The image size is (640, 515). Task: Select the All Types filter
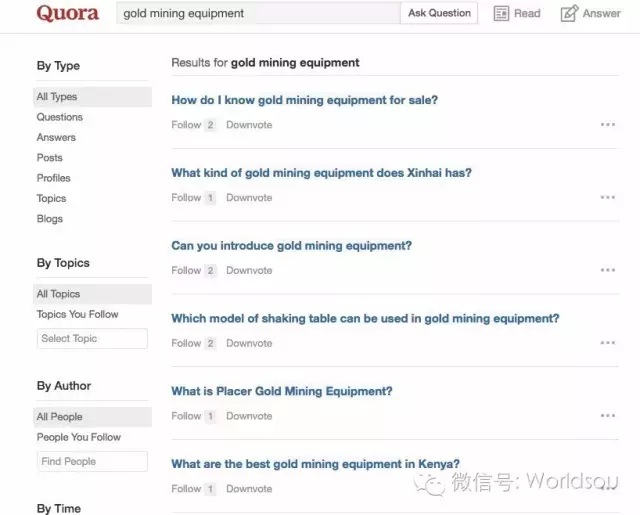(92, 97)
